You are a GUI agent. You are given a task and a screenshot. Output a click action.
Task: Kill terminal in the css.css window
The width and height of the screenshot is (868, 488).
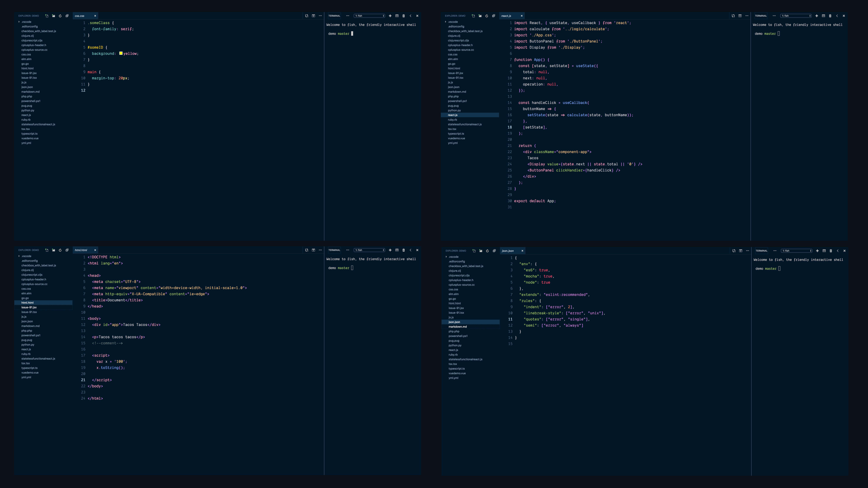point(404,16)
